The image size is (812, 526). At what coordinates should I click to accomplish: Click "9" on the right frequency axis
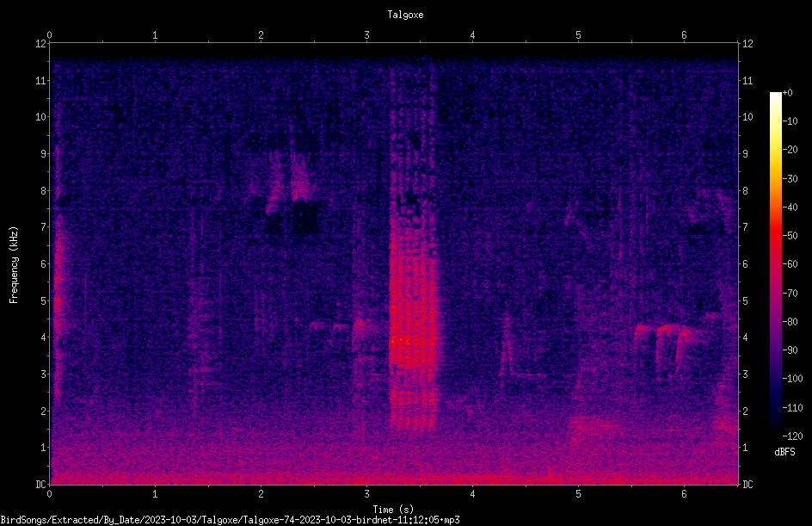[x=745, y=154]
